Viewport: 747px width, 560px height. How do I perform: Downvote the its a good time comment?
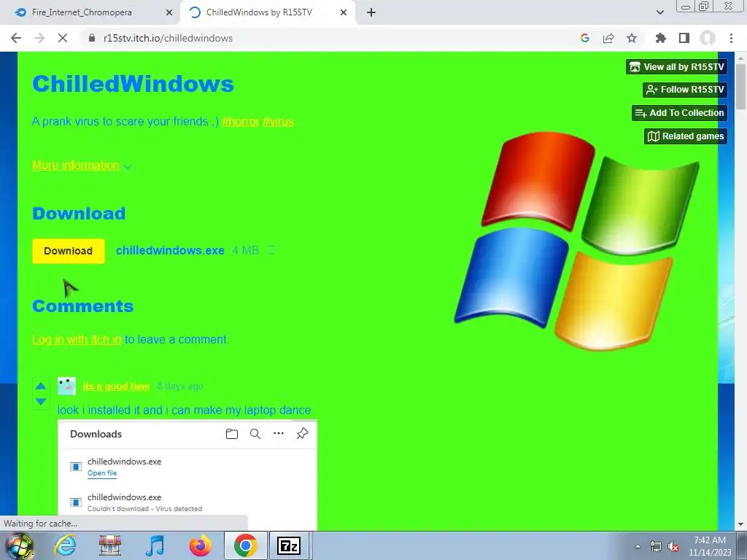pyautogui.click(x=41, y=402)
